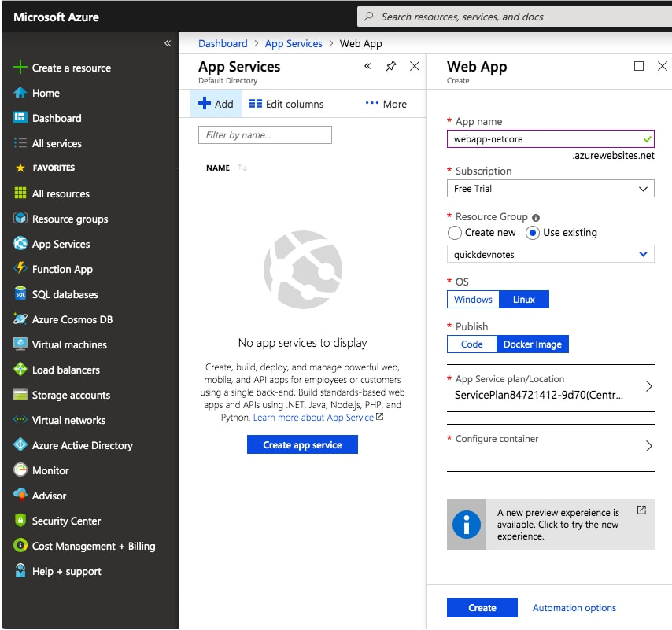Click the Home house icon

pyautogui.click(x=20, y=93)
